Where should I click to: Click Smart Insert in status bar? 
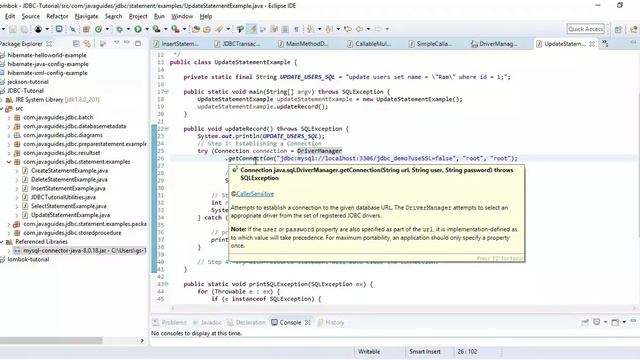coord(424,351)
